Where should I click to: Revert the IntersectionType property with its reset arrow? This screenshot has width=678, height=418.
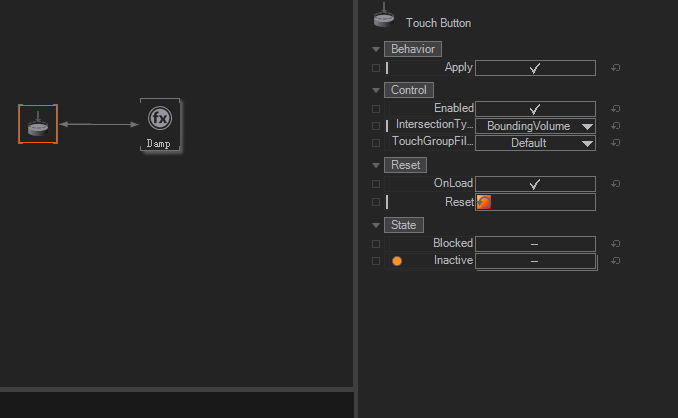[615, 126]
